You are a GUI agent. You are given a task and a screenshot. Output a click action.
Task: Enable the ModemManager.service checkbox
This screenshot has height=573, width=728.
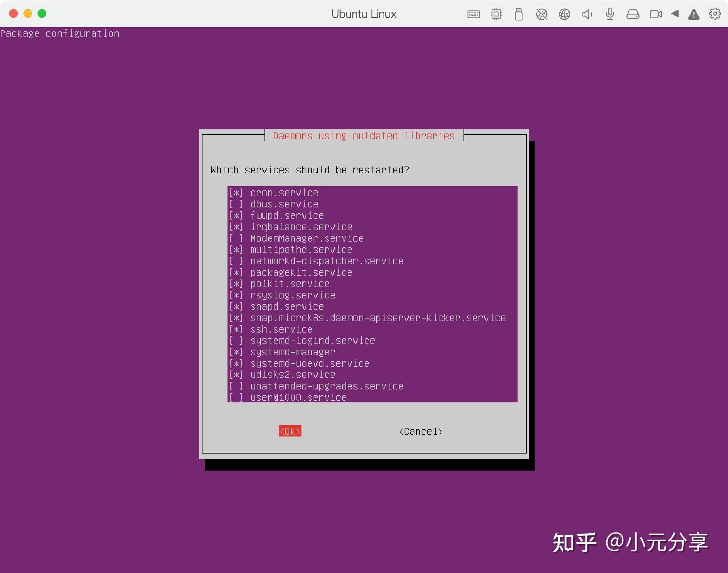[236, 238]
